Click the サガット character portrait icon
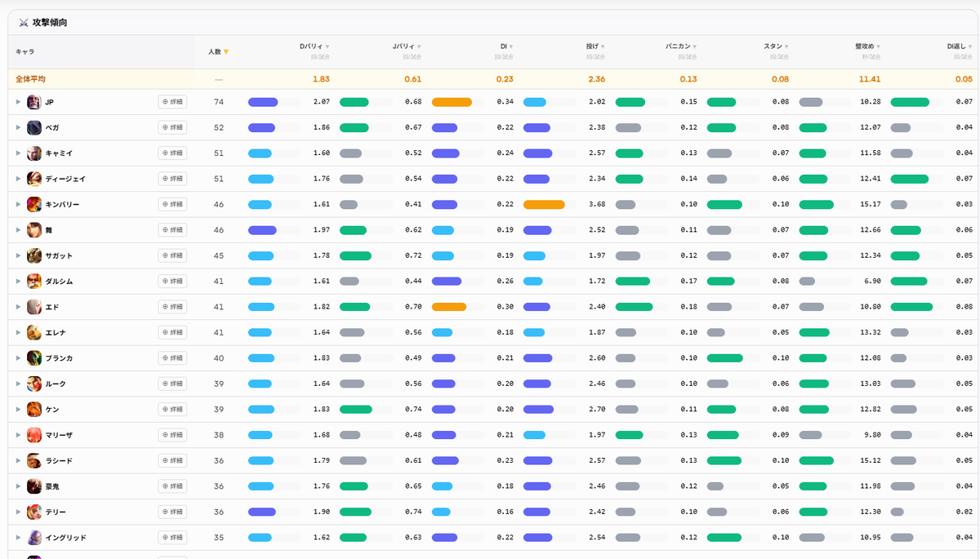 click(33, 256)
